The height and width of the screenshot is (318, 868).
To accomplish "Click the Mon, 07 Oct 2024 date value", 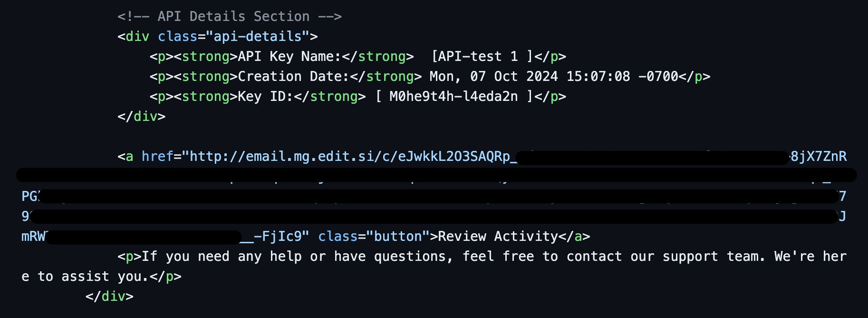I will pos(493,76).
